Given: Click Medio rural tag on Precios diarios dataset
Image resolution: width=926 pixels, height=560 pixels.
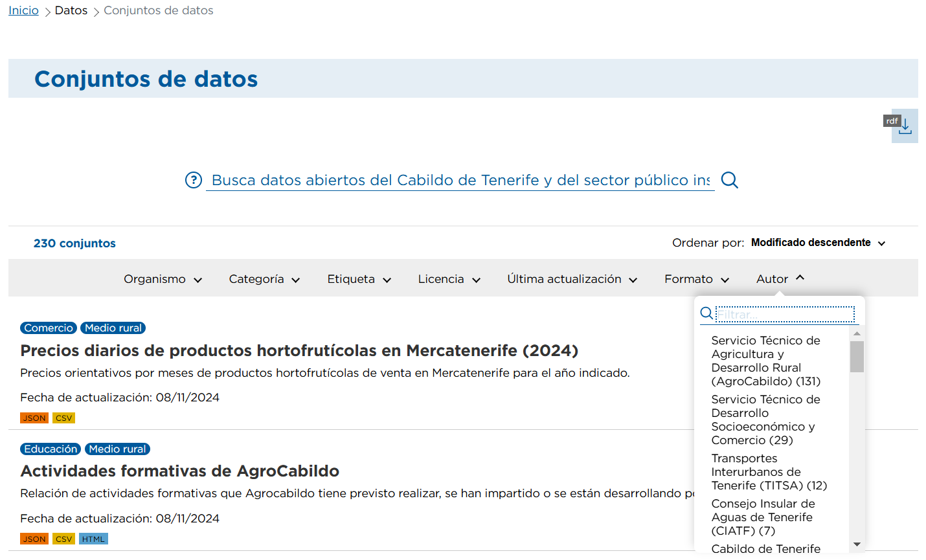Looking at the screenshot, I should pos(113,328).
